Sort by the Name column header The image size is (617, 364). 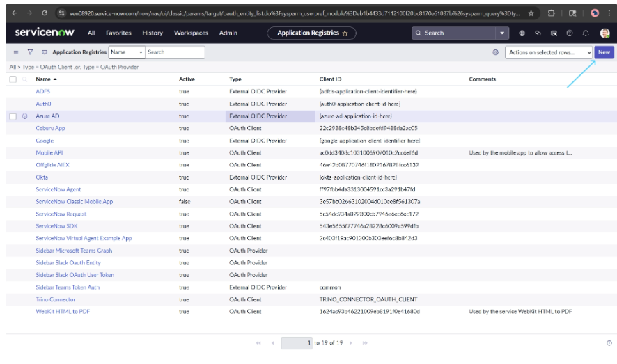pyautogui.click(x=43, y=79)
